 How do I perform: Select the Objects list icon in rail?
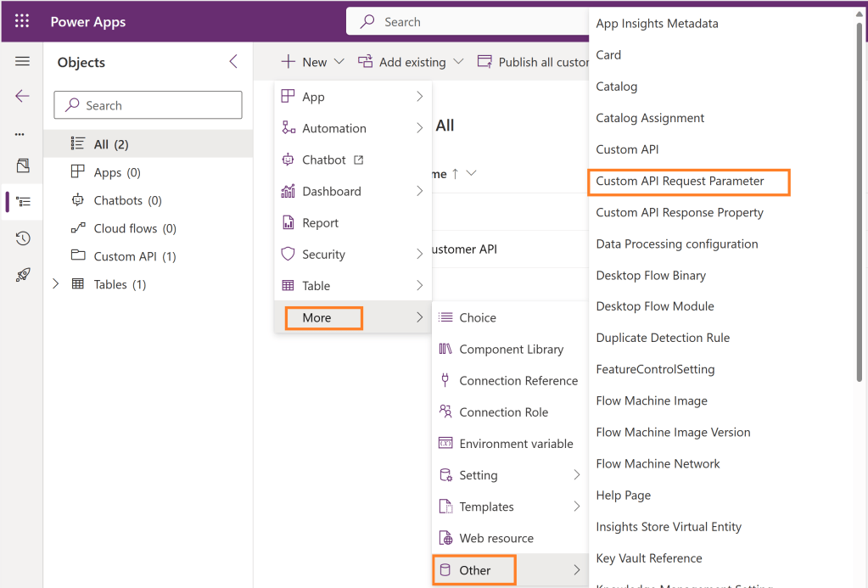coord(23,202)
